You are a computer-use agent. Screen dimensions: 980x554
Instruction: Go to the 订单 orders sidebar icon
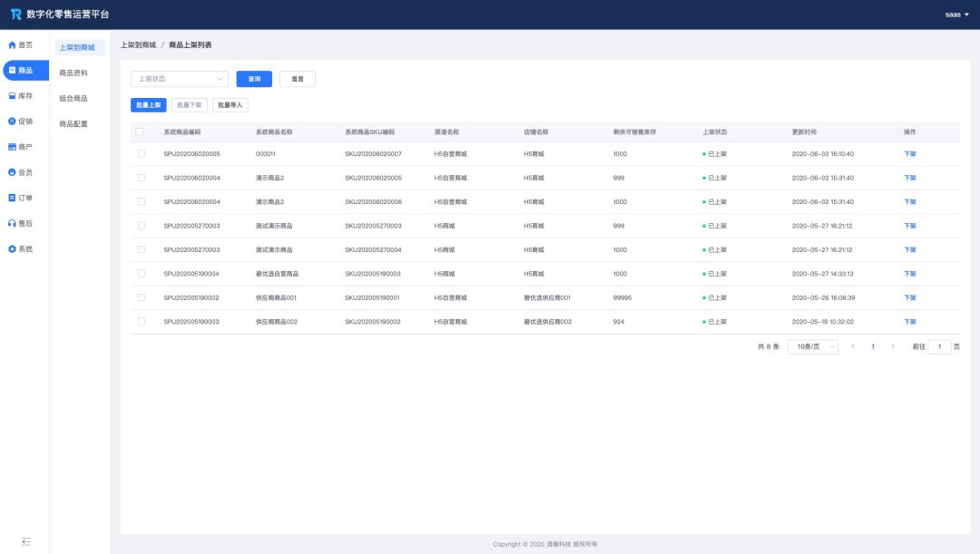point(12,198)
